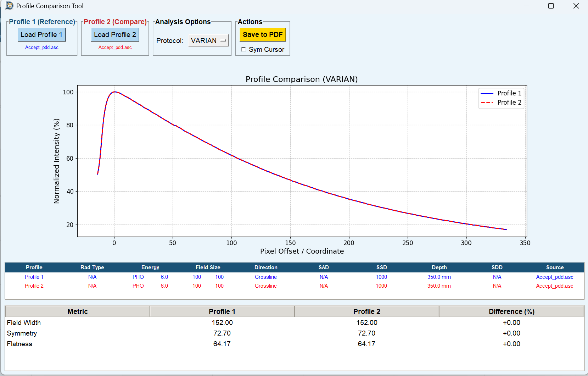Screen dimensions: 588x376
Task: Click Profile 2 Flatness value 64.17
Action: click(x=366, y=344)
